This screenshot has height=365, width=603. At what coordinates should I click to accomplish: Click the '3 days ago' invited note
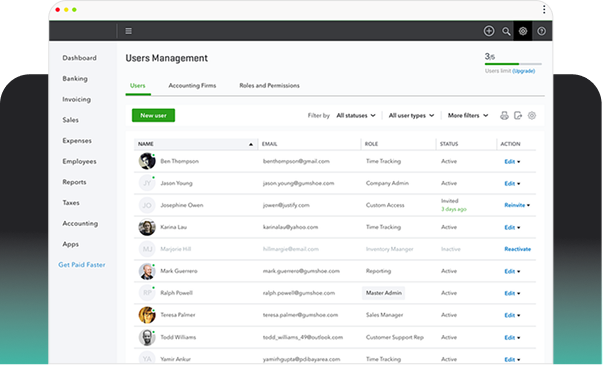pos(454,209)
